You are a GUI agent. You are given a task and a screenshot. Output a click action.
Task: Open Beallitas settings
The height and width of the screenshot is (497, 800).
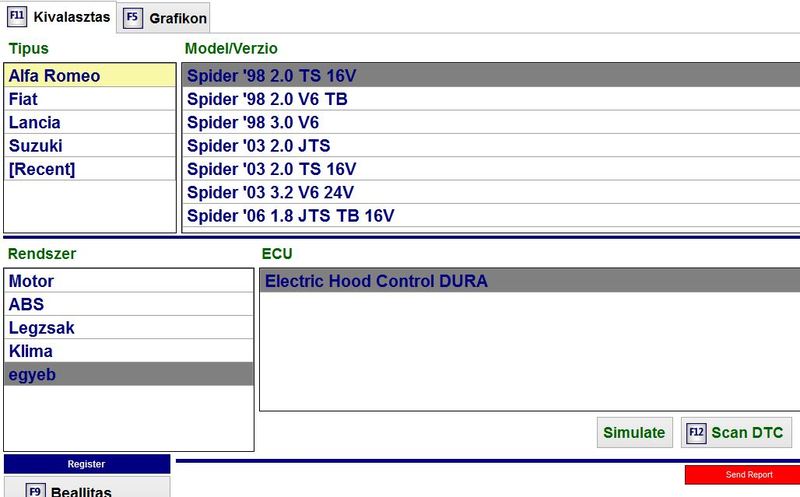(87, 488)
